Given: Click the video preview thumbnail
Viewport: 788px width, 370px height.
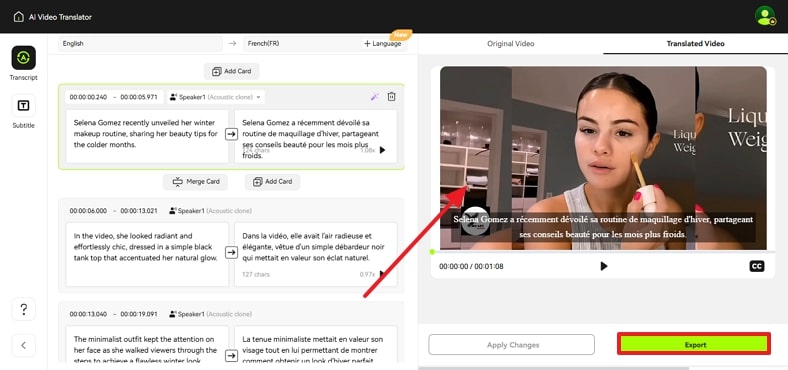Looking at the screenshot, I should point(604,158).
